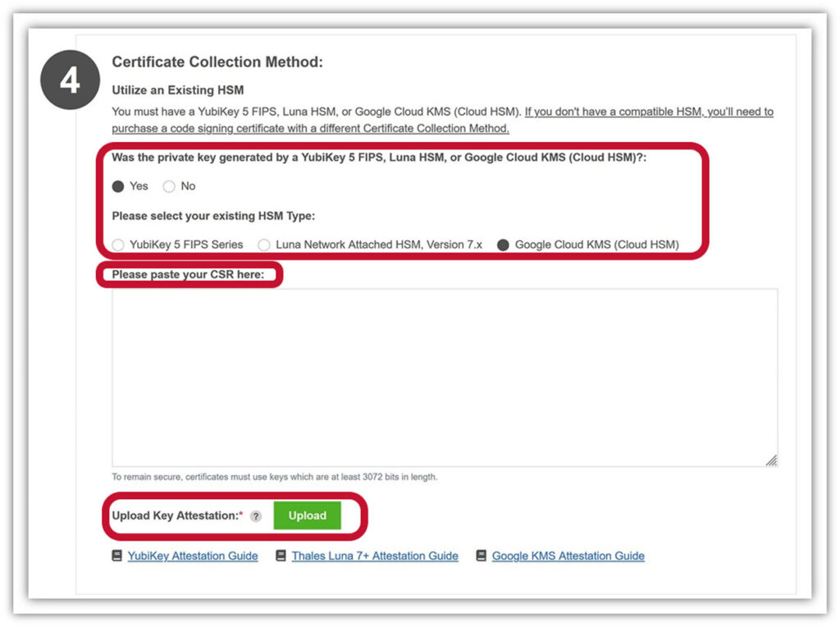Open the Google KMS Attestation Guide link
The height and width of the screenshot is (627, 840).
(x=568, y=556)
